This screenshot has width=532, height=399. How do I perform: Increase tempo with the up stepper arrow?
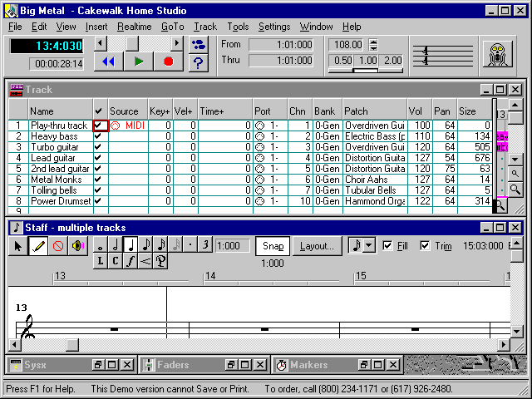click(373, 41)
